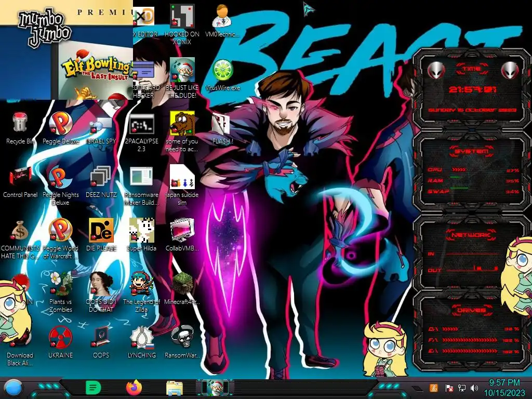Click the volume speaker tray icon
This screenshot has height=399, width=532.
point(474,388)
